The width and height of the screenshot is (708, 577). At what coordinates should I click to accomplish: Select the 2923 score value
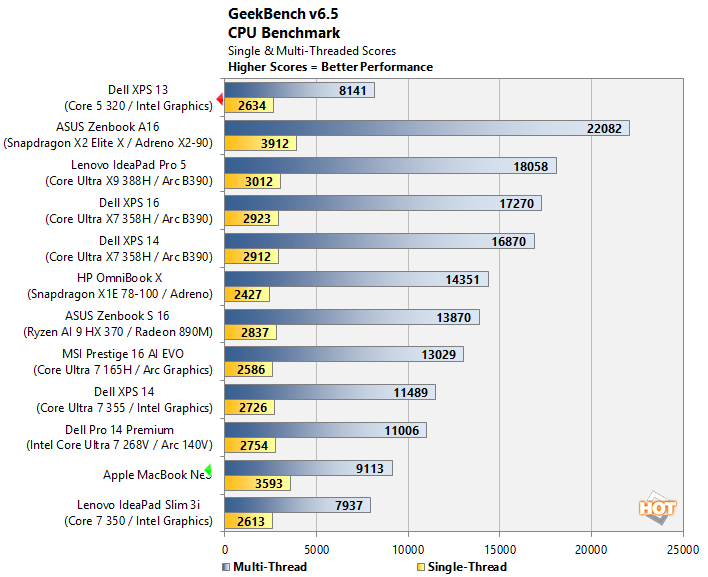click(x=257, y=219)
